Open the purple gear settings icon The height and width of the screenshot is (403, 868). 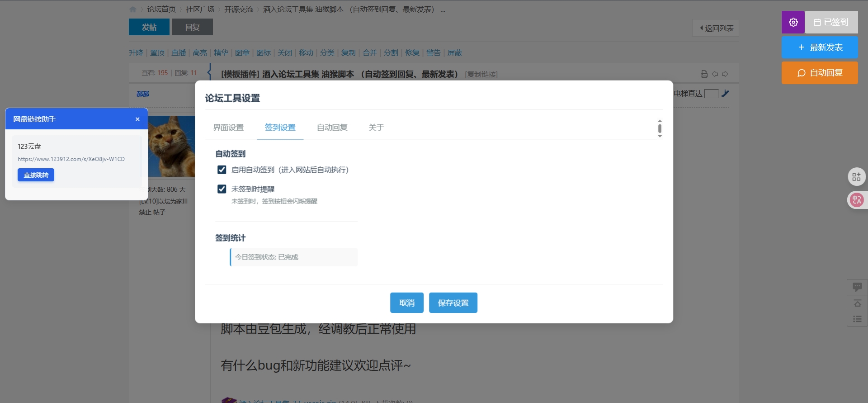[x=793, y=22]
